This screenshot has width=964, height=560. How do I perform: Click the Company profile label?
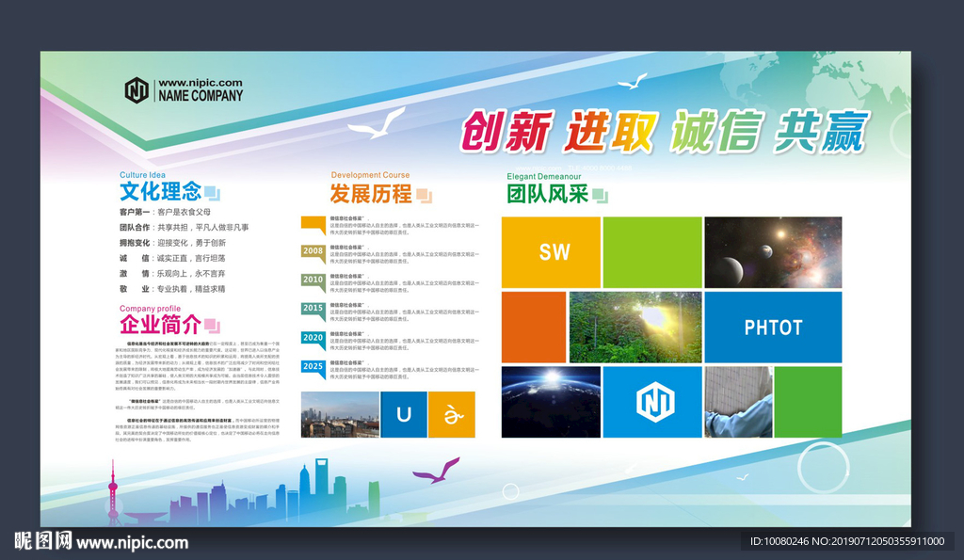[150, 309]
